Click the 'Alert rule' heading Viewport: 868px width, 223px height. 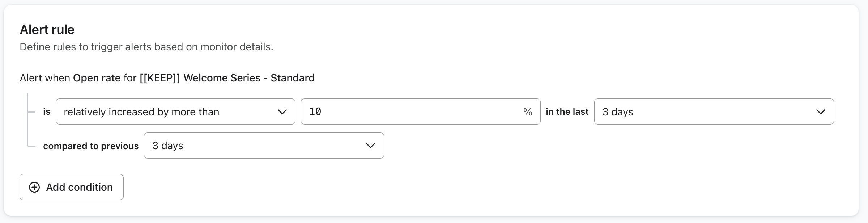47,29
